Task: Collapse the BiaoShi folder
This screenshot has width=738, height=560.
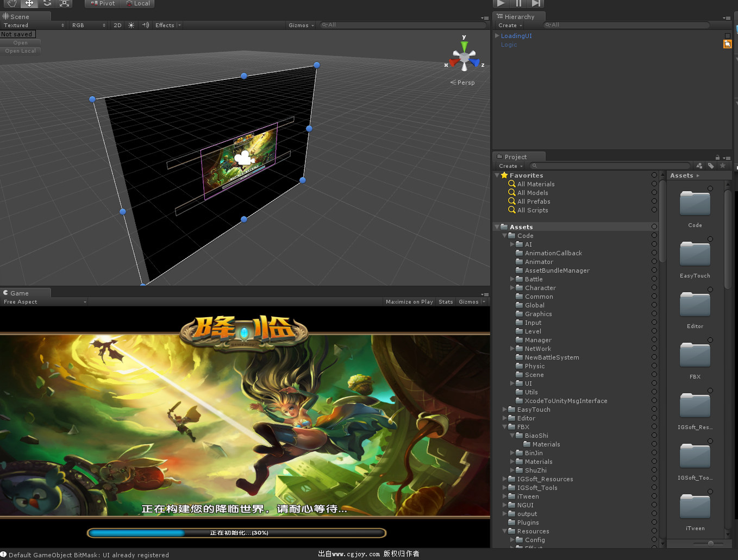Action: [512, 436]
